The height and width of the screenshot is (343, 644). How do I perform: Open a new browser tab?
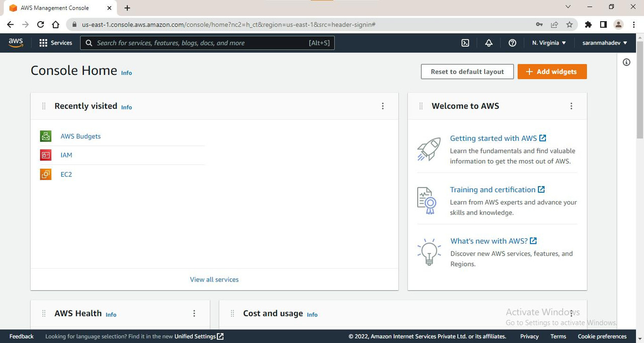coord(127,8)
